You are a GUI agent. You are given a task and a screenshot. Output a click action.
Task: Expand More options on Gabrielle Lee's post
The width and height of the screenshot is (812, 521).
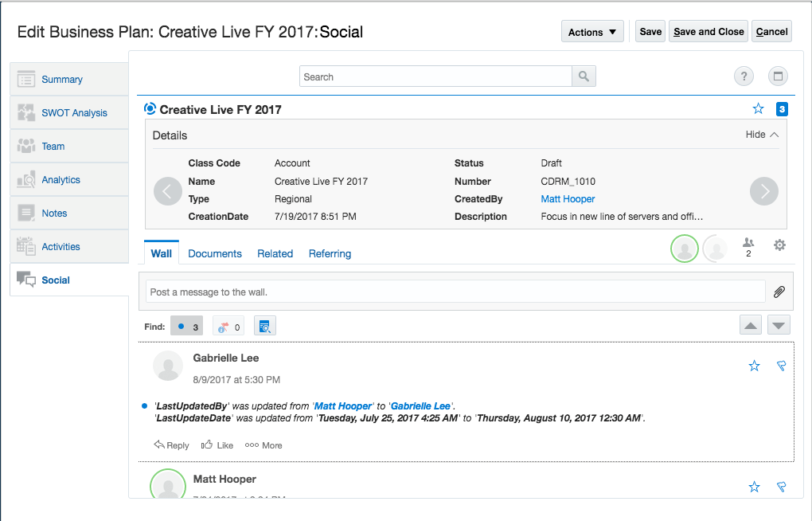pyautogui.click(x=264, y=445)
